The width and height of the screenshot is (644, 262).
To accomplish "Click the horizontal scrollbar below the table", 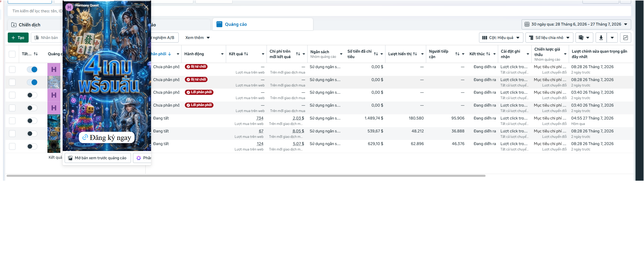I will point(246,176).
